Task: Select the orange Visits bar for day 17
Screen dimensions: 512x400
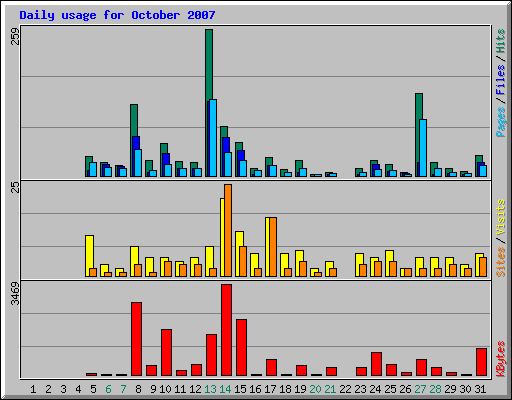Action: coord(273,247)
